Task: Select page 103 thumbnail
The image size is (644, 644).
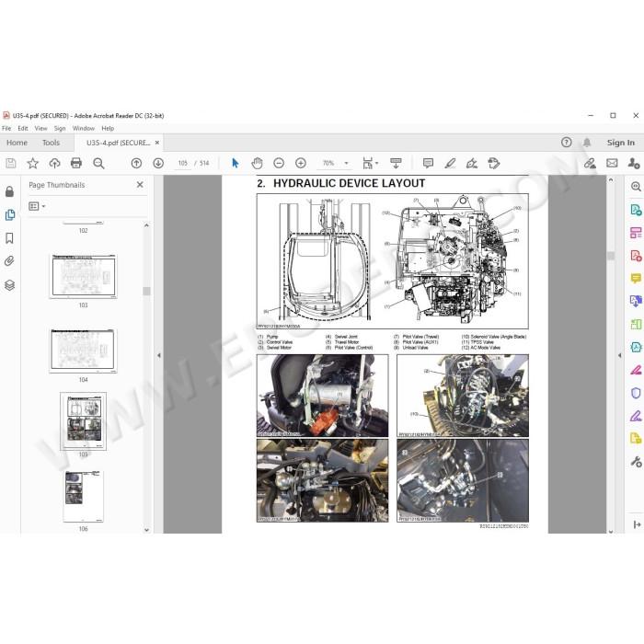Action: (83, 276)
